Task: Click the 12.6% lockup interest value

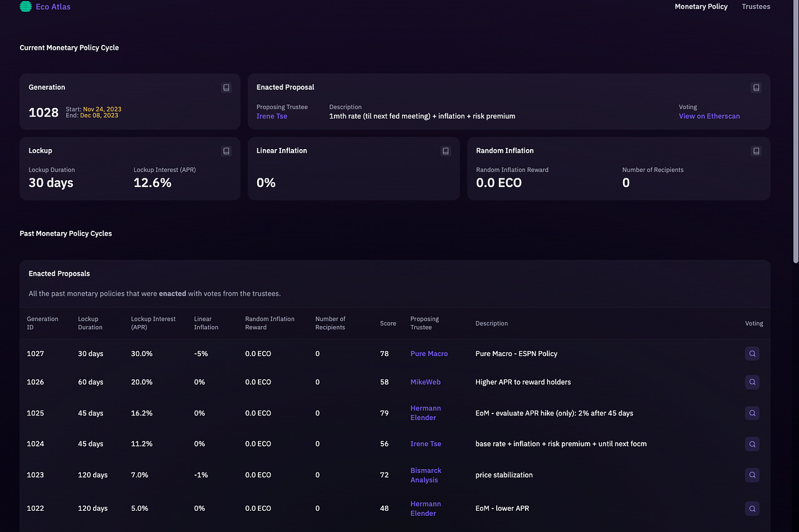Action: tap(152, 183)
